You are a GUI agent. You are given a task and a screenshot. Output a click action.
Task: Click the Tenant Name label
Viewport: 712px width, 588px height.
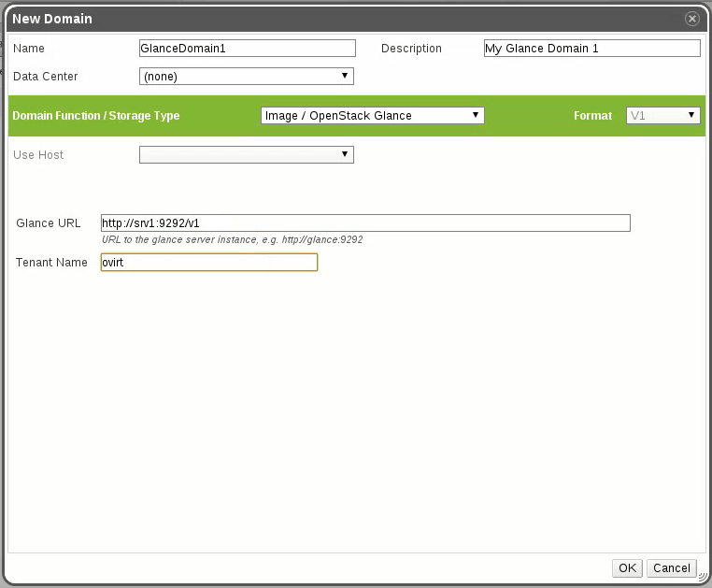pos(51,263)
